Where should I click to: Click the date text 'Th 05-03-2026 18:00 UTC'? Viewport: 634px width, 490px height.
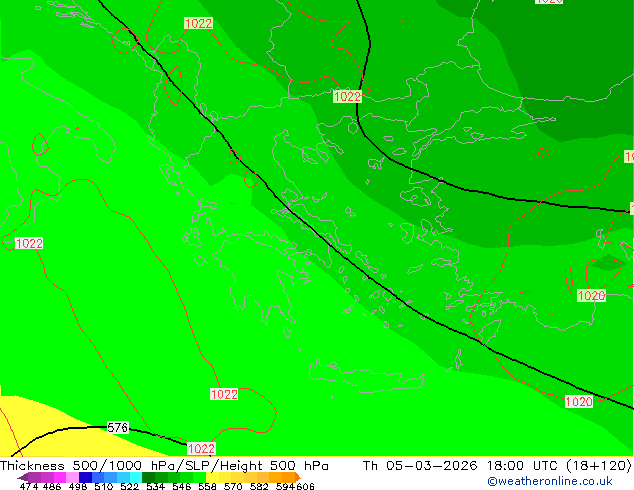pyautogui.click(x=462, y=466)
